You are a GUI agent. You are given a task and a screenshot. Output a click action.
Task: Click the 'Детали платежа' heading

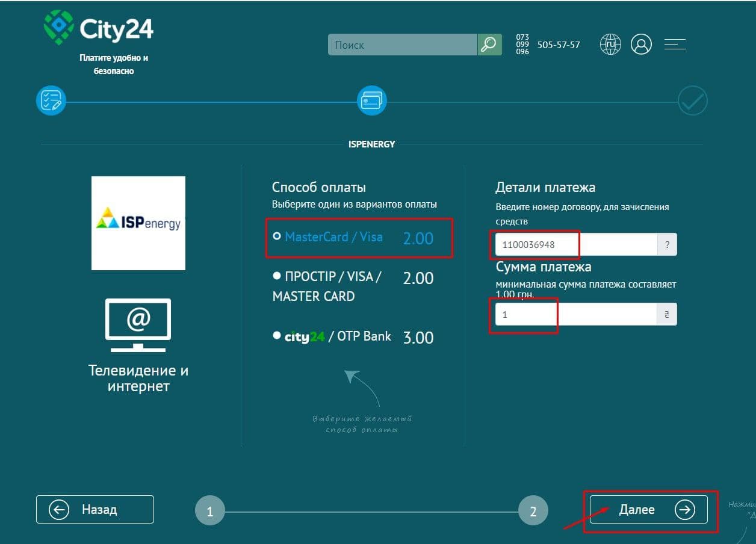pyautogui.click(x=545, y=187)
